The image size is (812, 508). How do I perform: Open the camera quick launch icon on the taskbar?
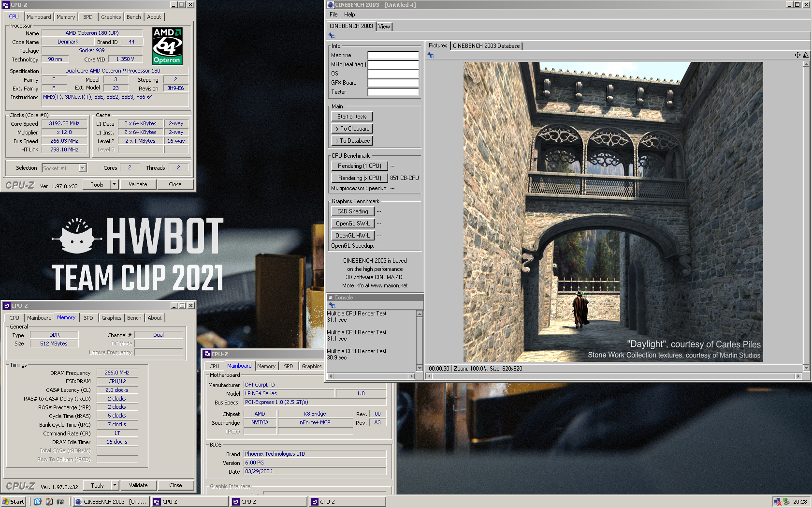click(x=60, y=502)
